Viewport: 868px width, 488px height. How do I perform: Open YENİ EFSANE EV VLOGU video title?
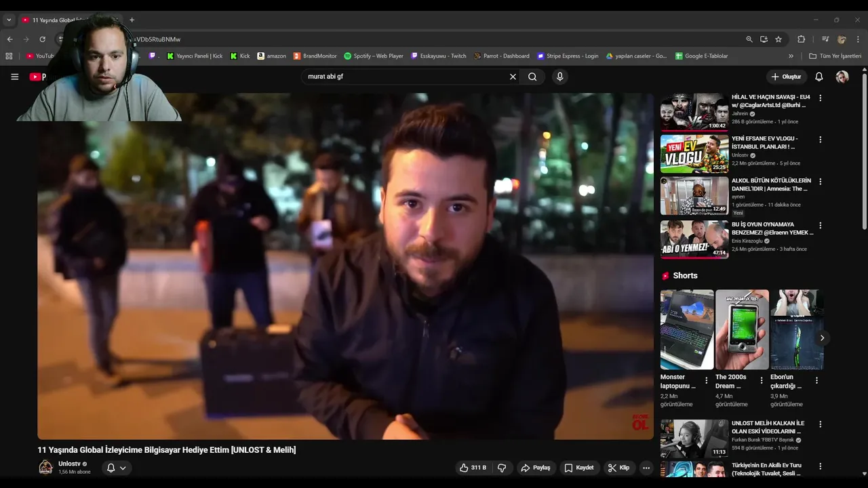point(764,142)
